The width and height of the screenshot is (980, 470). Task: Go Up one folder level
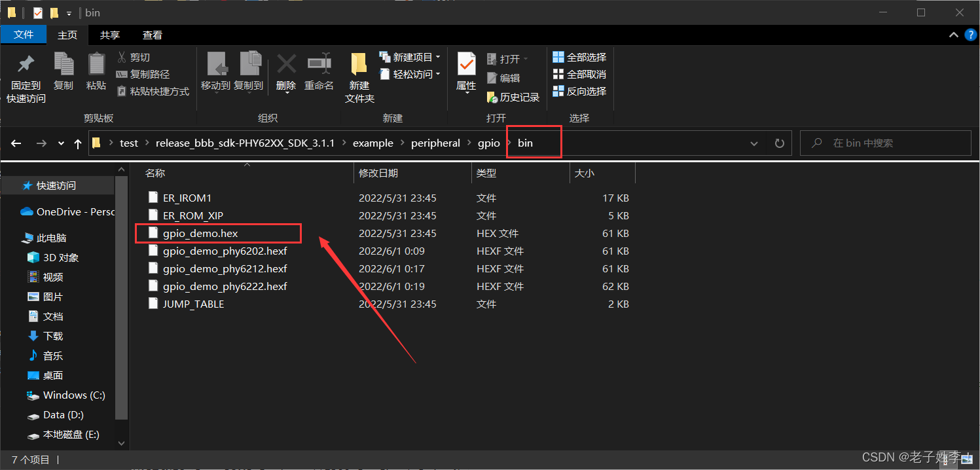pos(78,143)
